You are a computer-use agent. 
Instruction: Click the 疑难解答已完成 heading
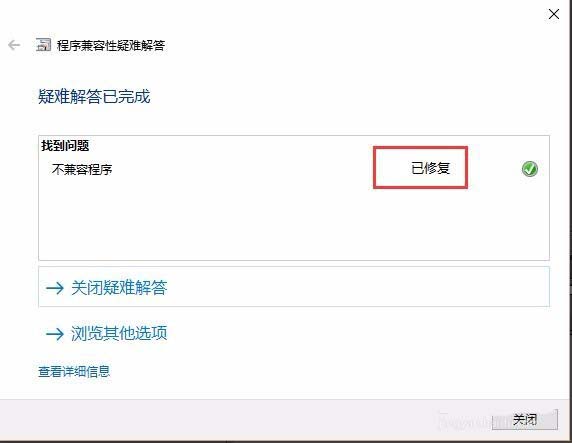click(94, 97)
